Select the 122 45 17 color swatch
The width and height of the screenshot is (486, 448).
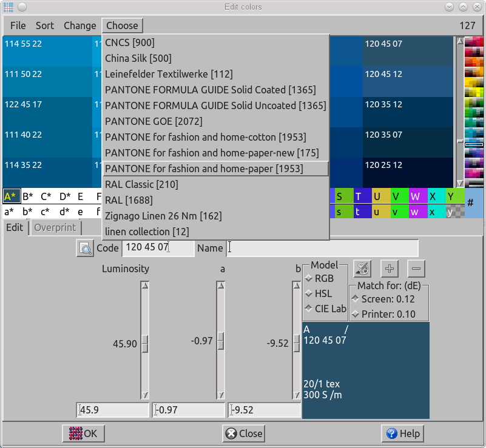47,112
